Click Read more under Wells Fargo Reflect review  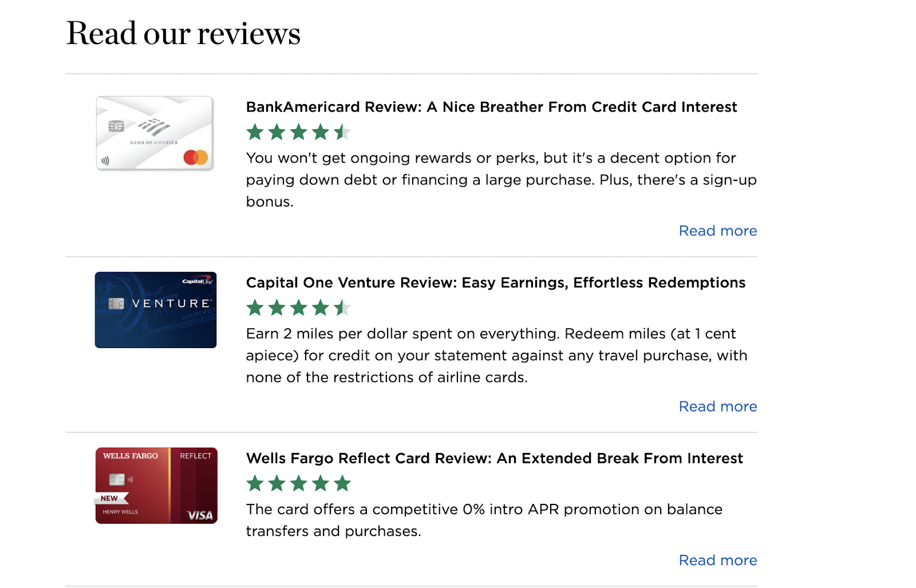click(718, 560)
